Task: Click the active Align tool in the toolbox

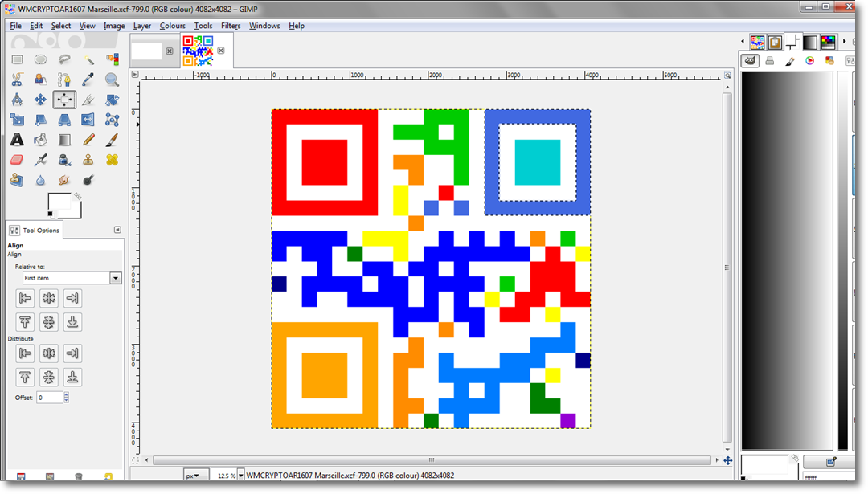Action: (64, 100)
